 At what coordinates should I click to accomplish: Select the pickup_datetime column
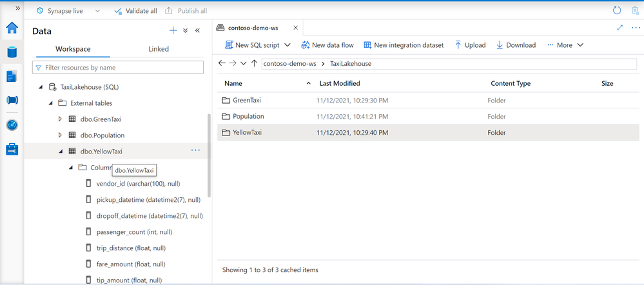click(148, 200)
